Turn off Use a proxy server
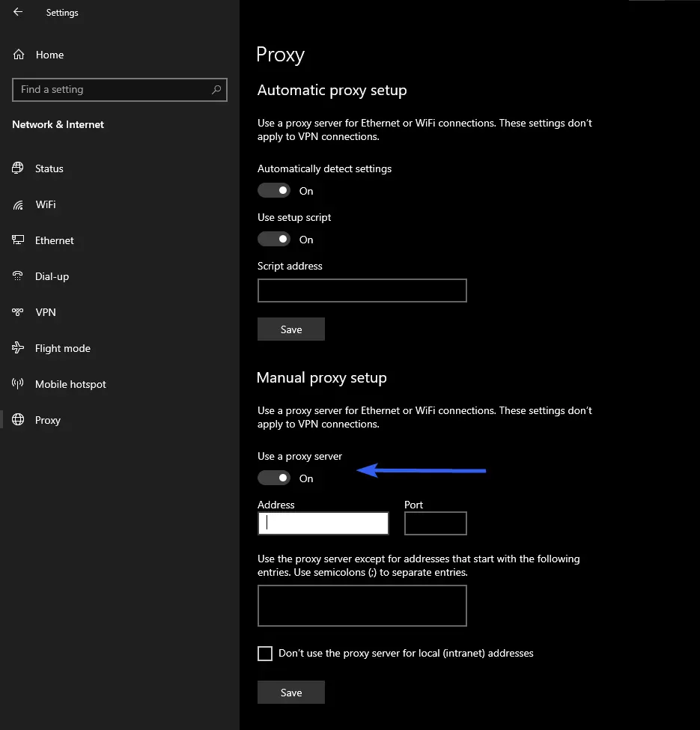The image size is (700, 730). click(x=274, y=478)
